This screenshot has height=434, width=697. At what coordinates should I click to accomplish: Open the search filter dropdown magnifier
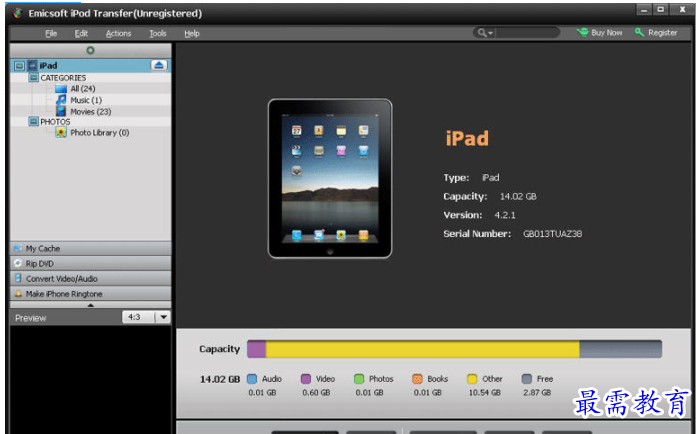point(485,33)
